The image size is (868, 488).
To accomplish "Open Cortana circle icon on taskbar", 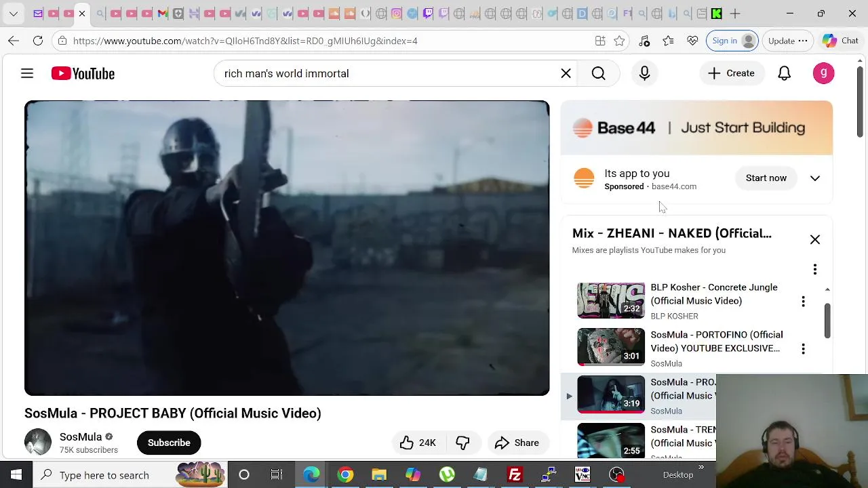I will click(x=244, y=474).
